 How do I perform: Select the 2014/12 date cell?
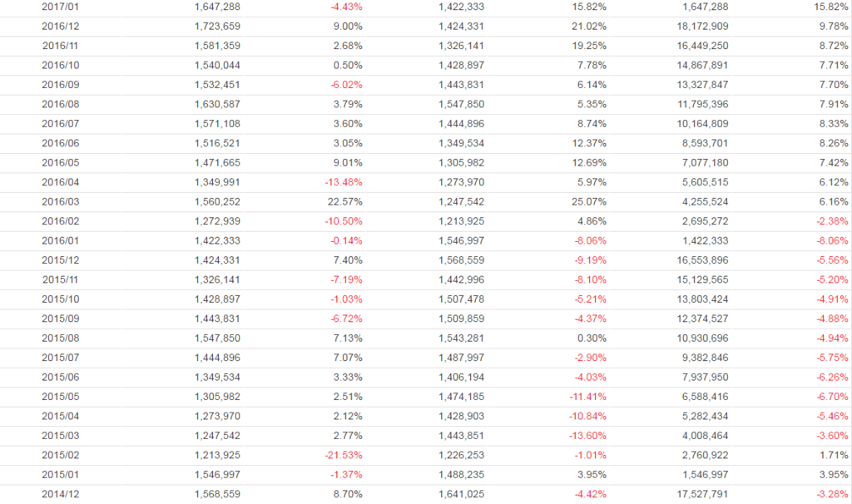point(61,495)
